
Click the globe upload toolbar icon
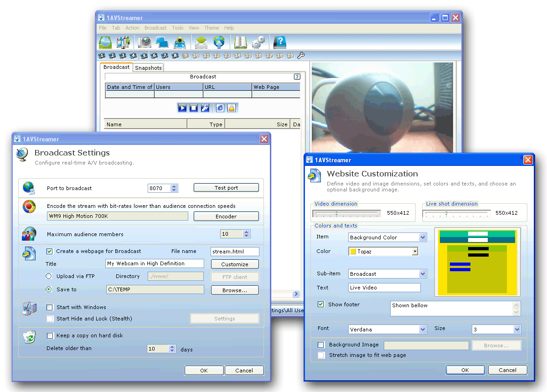pyautogui.click(x=219, y=42)
